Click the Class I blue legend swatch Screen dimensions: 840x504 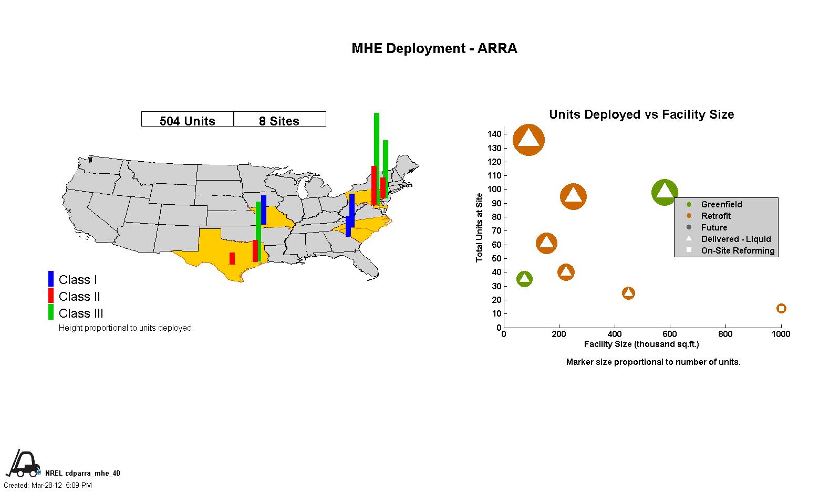click(51, 279)
